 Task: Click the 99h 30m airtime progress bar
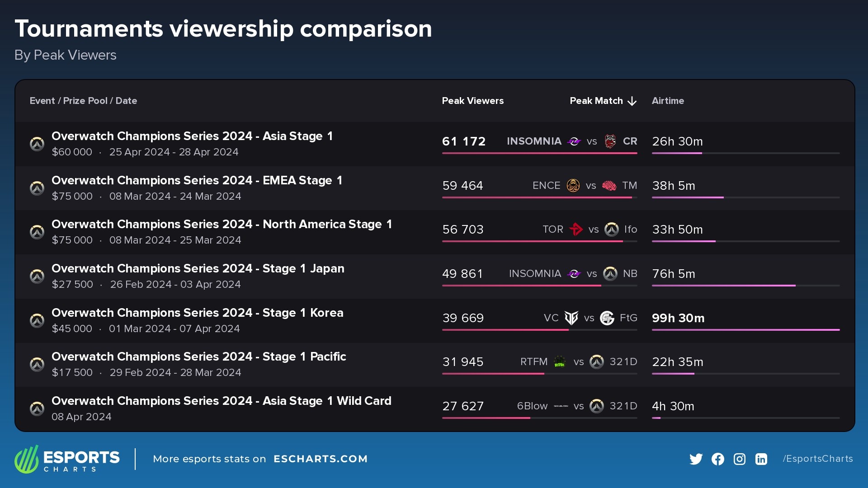[746, 330]
